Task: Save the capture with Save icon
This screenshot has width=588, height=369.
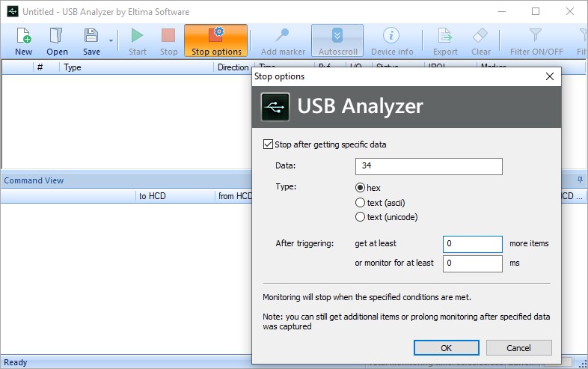Action: 91,41
